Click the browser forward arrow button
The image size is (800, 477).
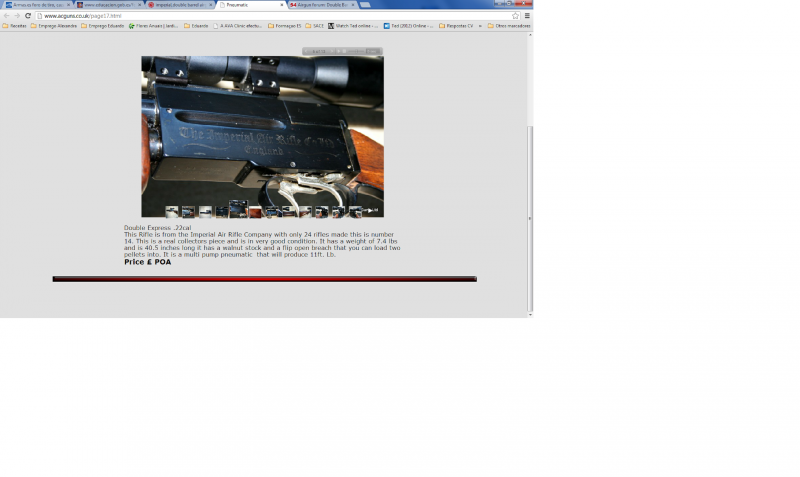click(17, 16)
